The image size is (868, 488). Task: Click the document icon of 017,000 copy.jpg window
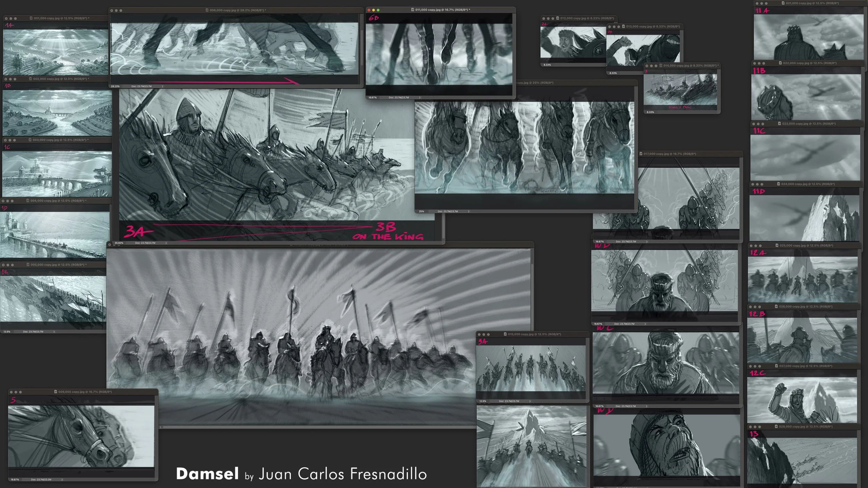641,154
